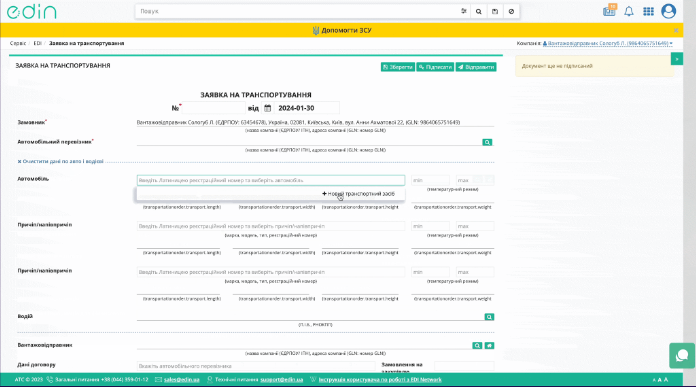Screen dimensions: 696x387
Task: Click the support@edin.ua email link
Action: [x=281, y=379]
